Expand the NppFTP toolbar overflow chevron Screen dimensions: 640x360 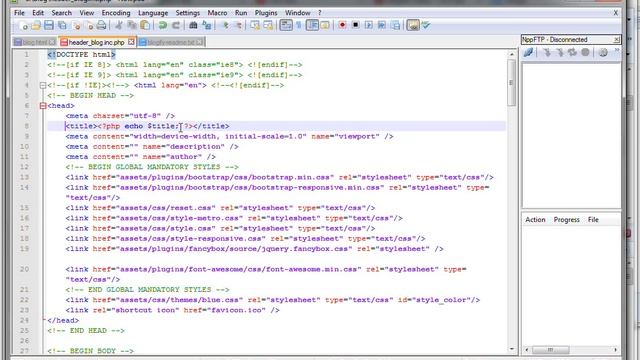coord(617,51)
